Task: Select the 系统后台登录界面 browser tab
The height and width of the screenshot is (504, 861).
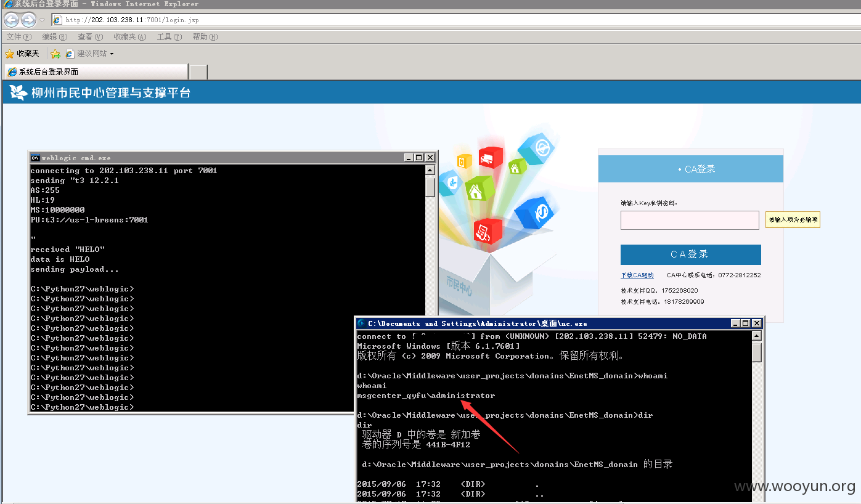Action: [x=96, y=72]
